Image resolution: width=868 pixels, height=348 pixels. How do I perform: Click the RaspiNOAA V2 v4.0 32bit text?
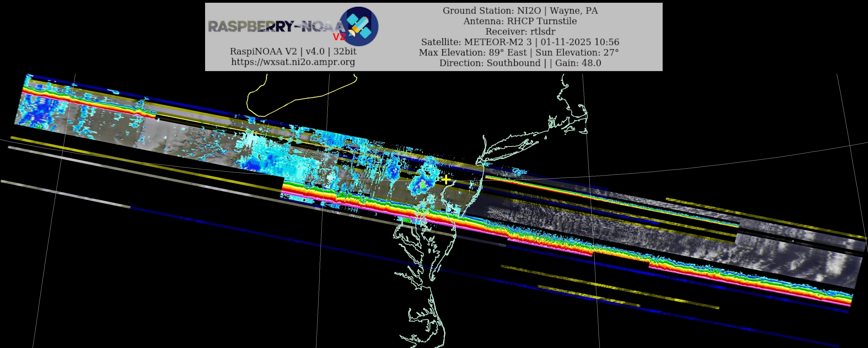click(x=293, y=51)
